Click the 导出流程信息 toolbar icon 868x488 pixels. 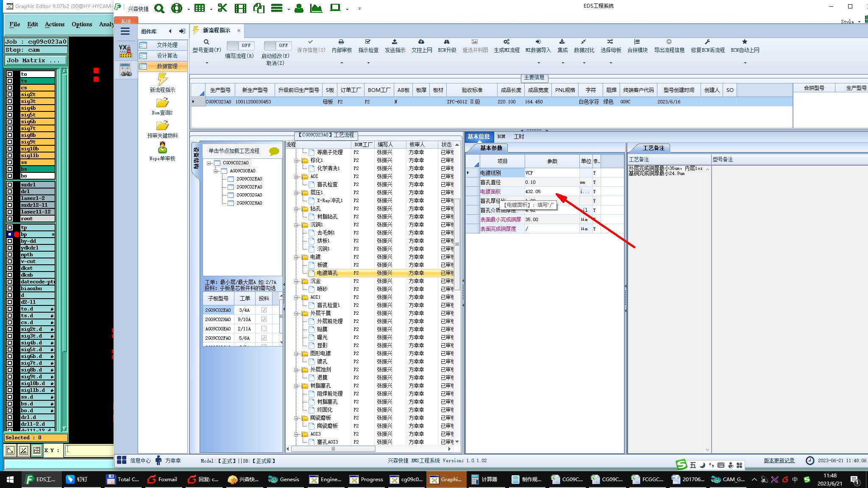pyautogui.click(x=669, y=42)
